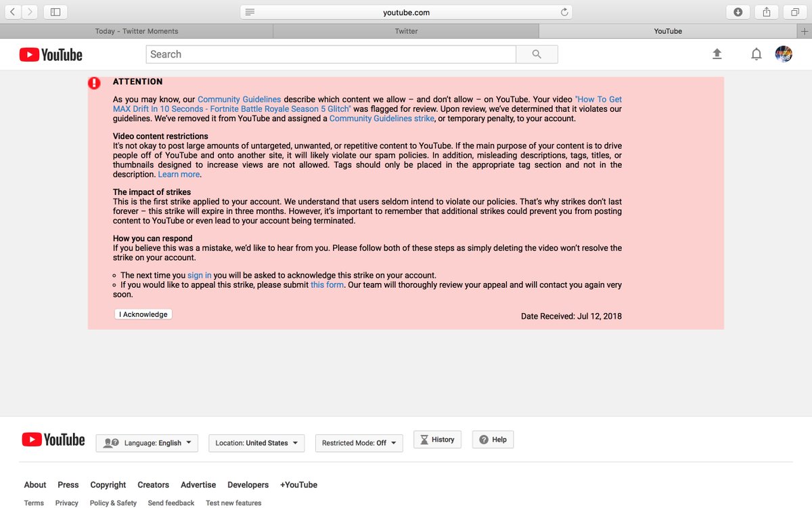Switch to Today - Twitter Moments tab

(137, 31)
